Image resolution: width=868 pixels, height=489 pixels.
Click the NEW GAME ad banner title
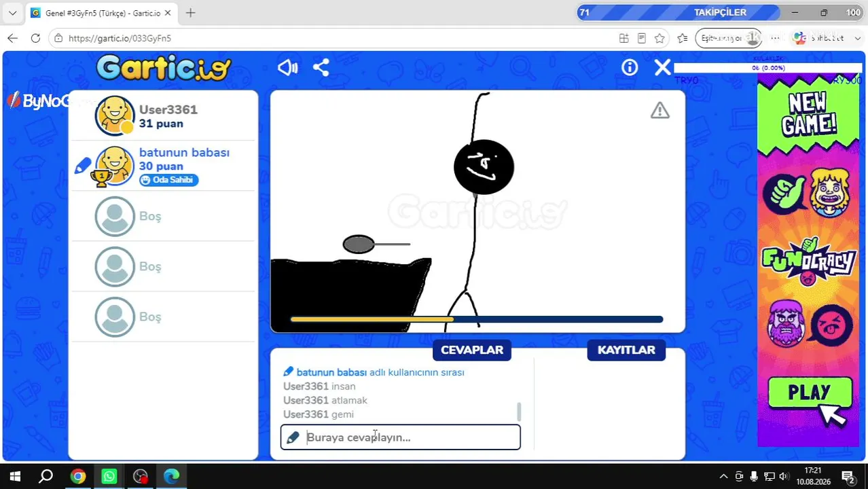pyautogui.click(x=809, y=113)
